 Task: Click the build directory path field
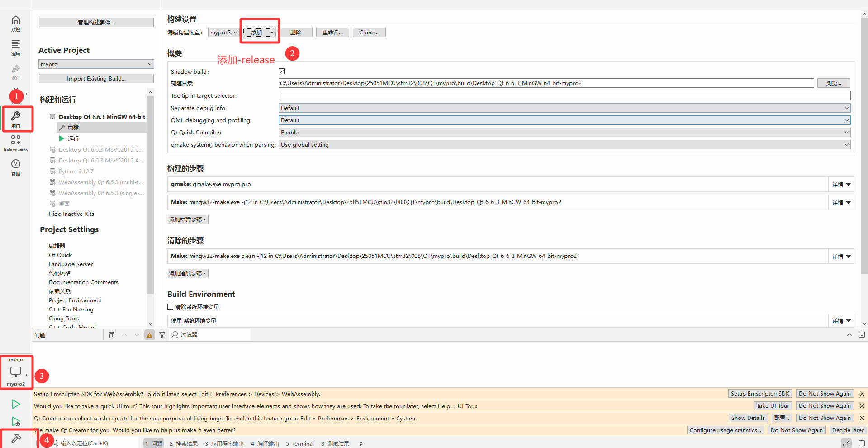pyautogui.click(x=546, y=83)
